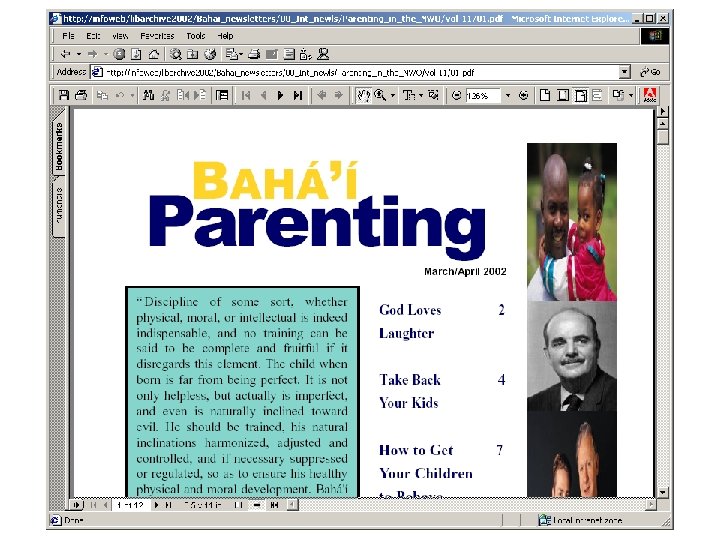Toggle the navigation pane button

click(x=222, y=95)
